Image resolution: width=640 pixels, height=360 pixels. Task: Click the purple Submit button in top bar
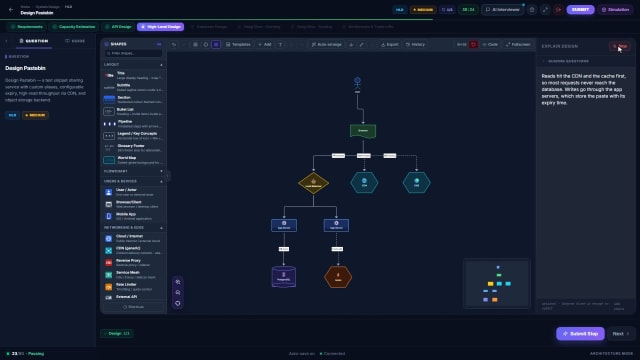coord(580,9)
